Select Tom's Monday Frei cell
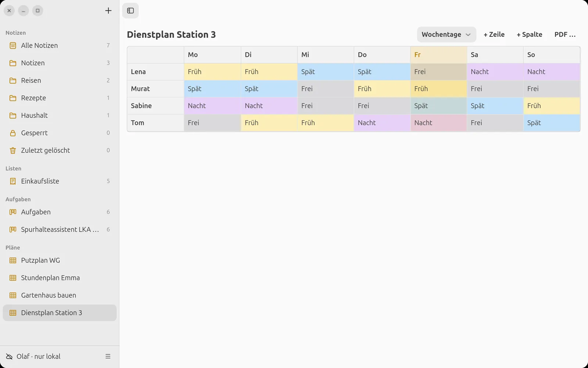 click(212, 123)
